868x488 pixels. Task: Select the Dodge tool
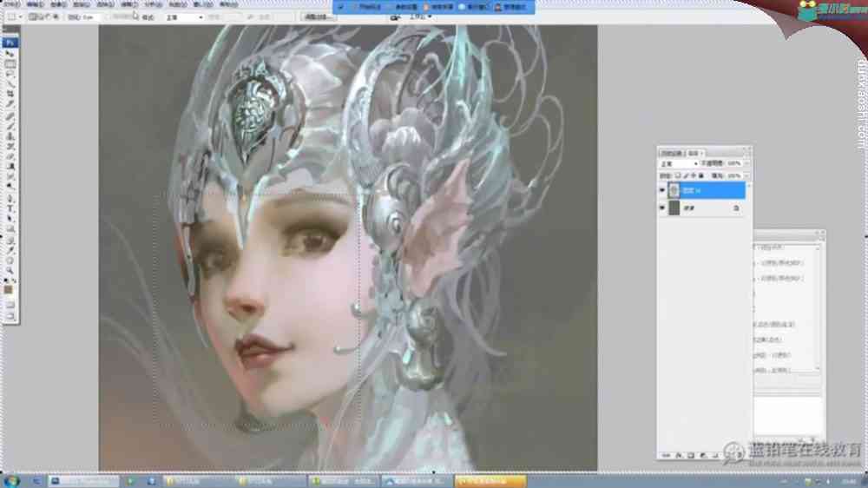(x=10, y=186)
